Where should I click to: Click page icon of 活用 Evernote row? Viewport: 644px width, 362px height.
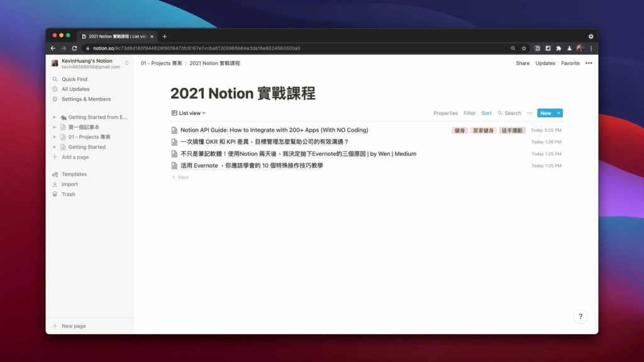pos(174,166)
